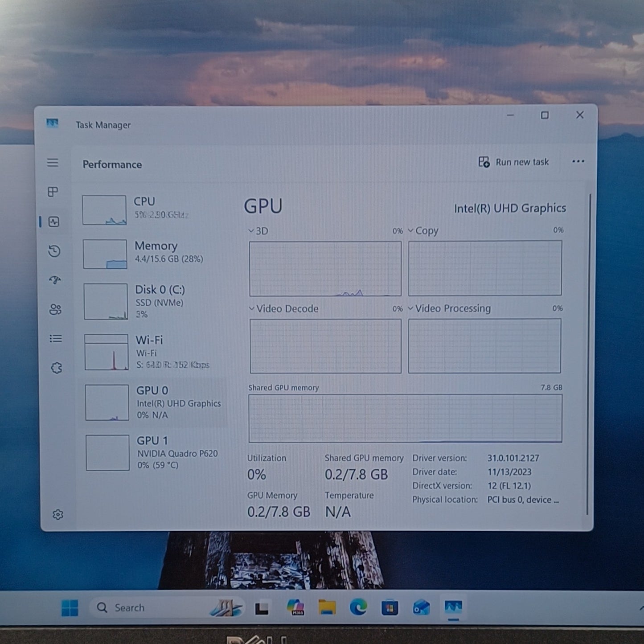Screen dimensions: 644x644
Task: Click Run new task button
Action: [x=513, y=162]
